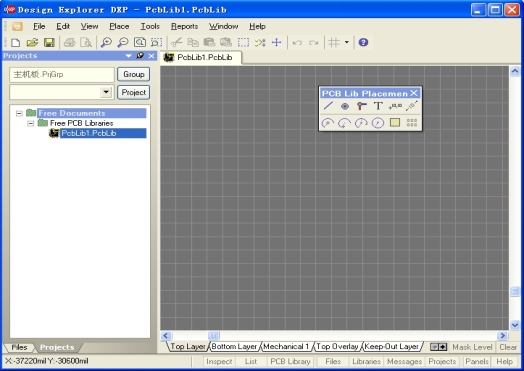Screen dimensions: 524x371
Task: Zoom to selected area icon
Action: coord(156,42)
